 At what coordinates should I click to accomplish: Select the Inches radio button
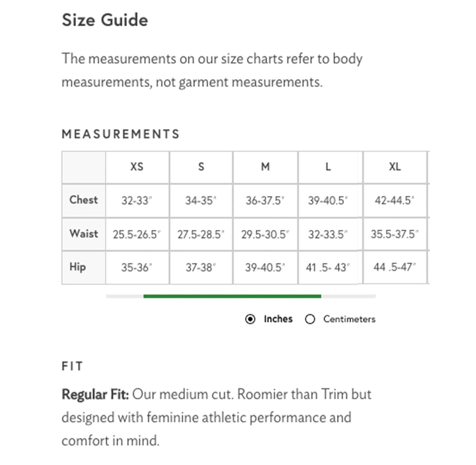pyautogui.click(x=250, y=319)
